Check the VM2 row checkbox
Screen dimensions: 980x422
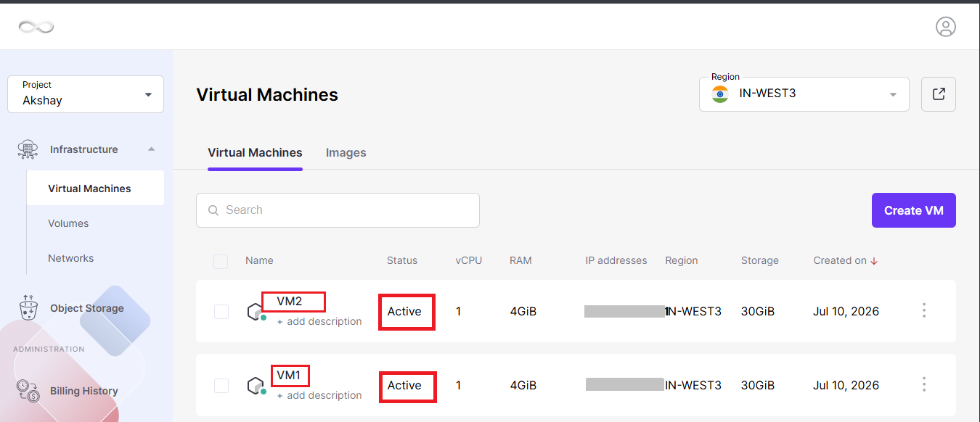click(221, 312)
